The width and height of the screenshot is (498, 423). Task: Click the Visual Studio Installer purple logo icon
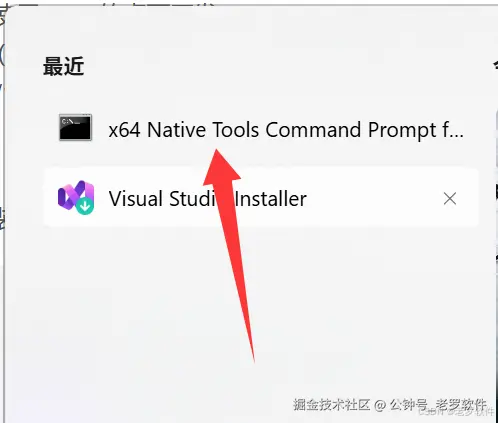(76, 197)
